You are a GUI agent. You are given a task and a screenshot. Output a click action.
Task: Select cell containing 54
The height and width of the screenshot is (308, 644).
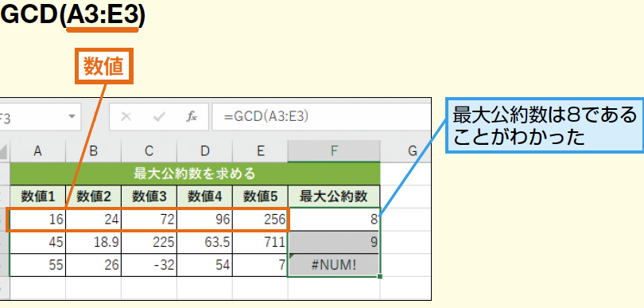pos(204,265)
